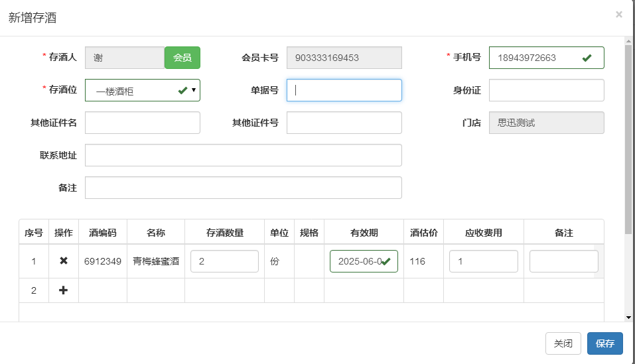Click the 其他证件号 input field
635x364 pixels.
point(344,123)
